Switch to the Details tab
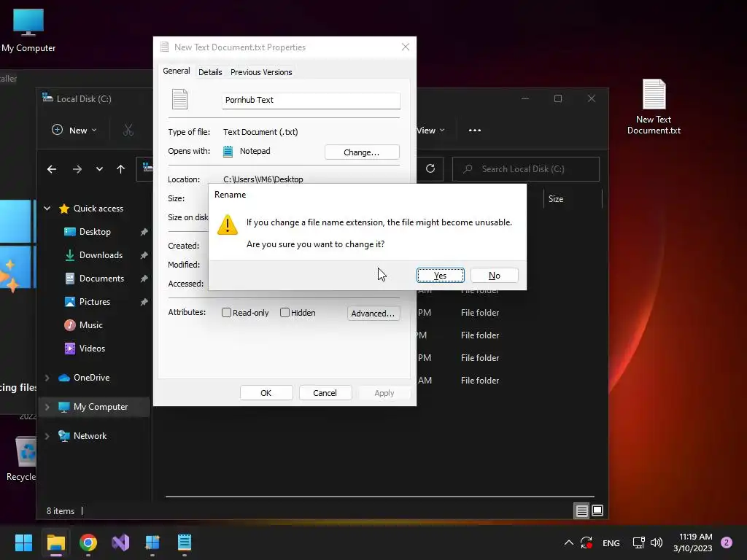Image resolution: width=747 pixels, height=560 pixels. click(x=210, y=72)
